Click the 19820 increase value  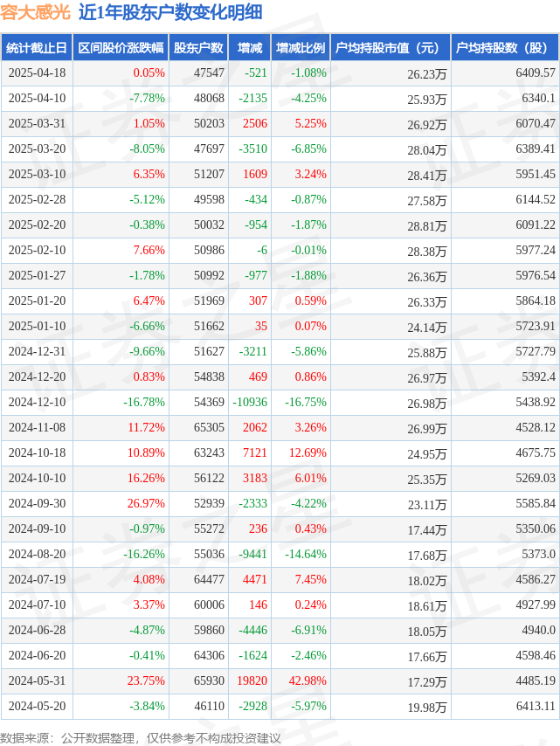(252, 680)
